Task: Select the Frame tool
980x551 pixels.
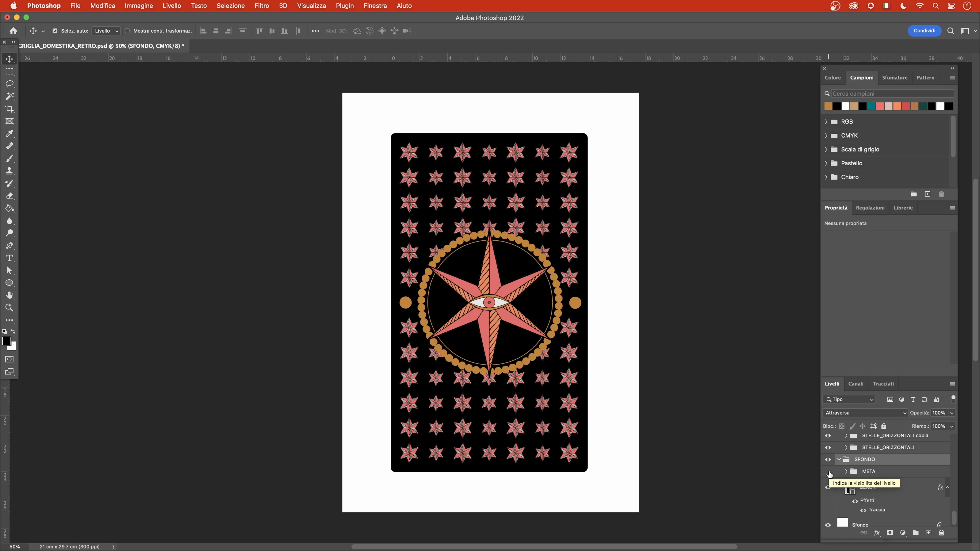Action: click(x=9, y=121)
